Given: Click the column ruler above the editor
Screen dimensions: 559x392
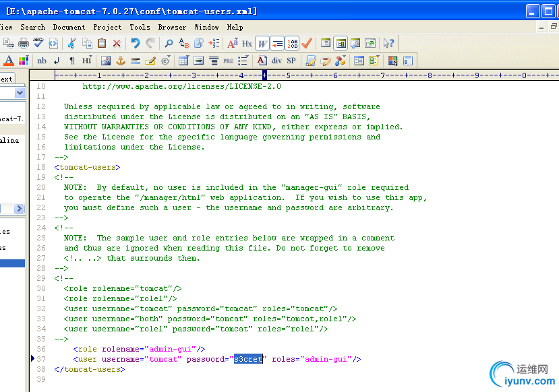Looking at the screenshot, I should pos(294,75).
